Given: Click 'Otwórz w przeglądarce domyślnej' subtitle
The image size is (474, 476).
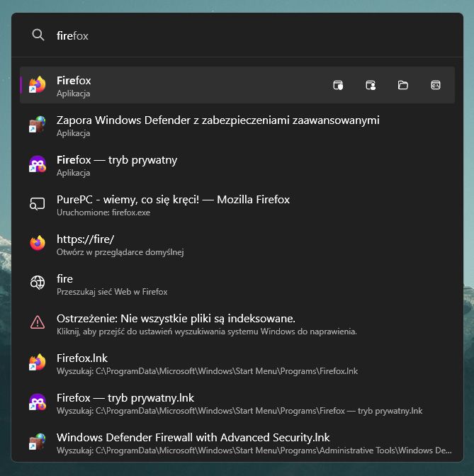Looking at the screenshot, I should pyautogui.click(x=120, y=252).
